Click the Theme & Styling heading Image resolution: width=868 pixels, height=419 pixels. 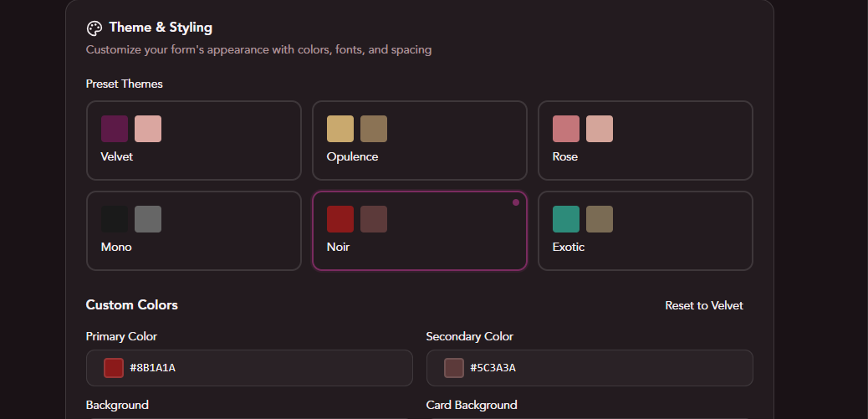(x=161, y=28)
